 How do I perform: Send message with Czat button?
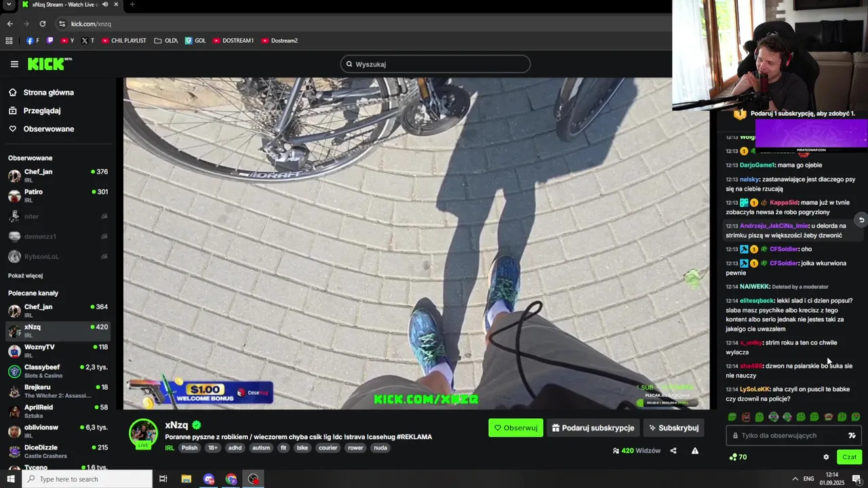850,457
